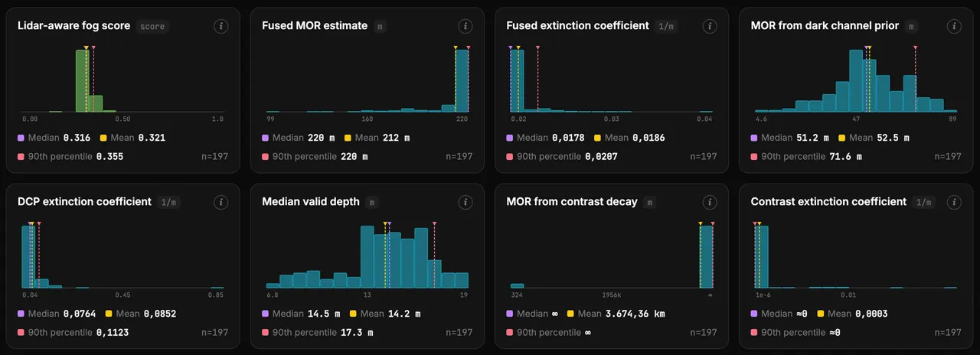This screenshot has height=355, width=980.
Task: Click 90th percentile 0.355 value
Action: [109, 156]
